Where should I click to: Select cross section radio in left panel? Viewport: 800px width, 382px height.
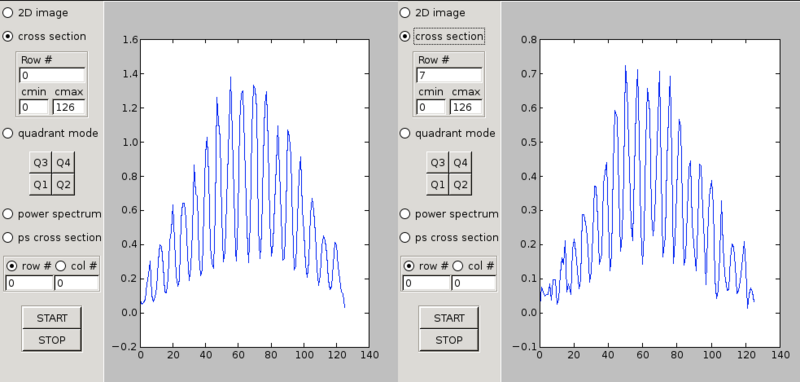pos(8,36)
